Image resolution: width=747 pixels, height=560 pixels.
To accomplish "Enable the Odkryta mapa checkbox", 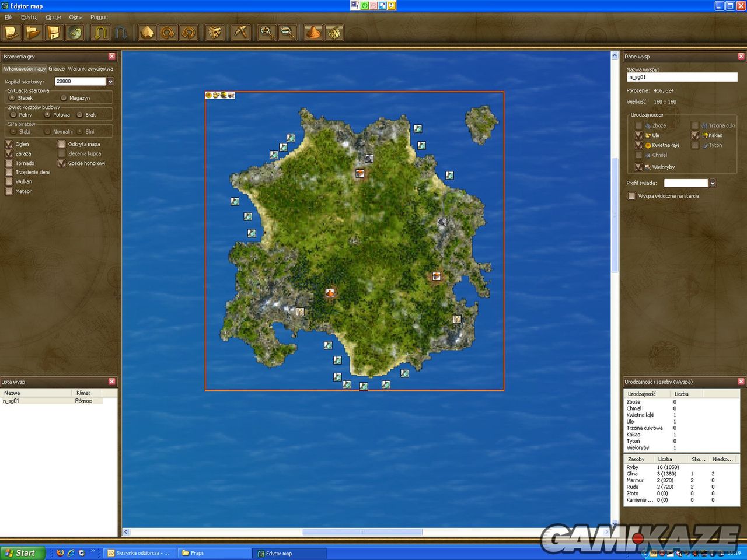I will 61,144.
